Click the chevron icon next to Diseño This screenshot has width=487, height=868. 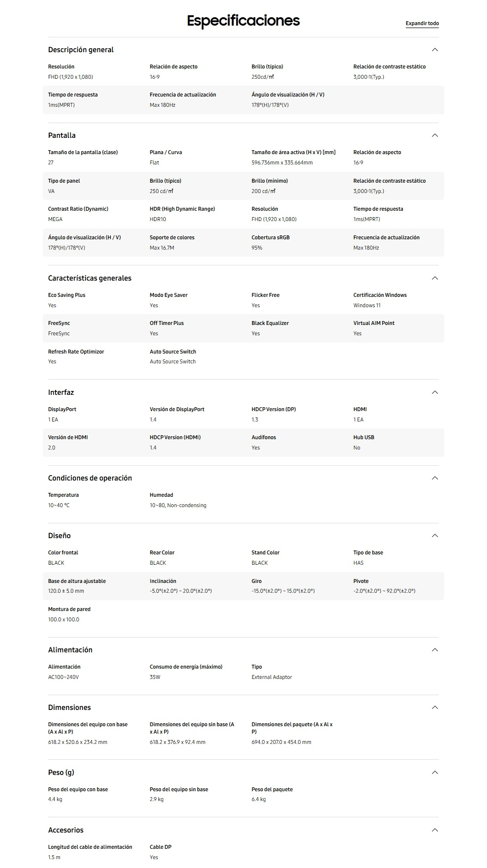pyautogui.click(x=434, y=536)
